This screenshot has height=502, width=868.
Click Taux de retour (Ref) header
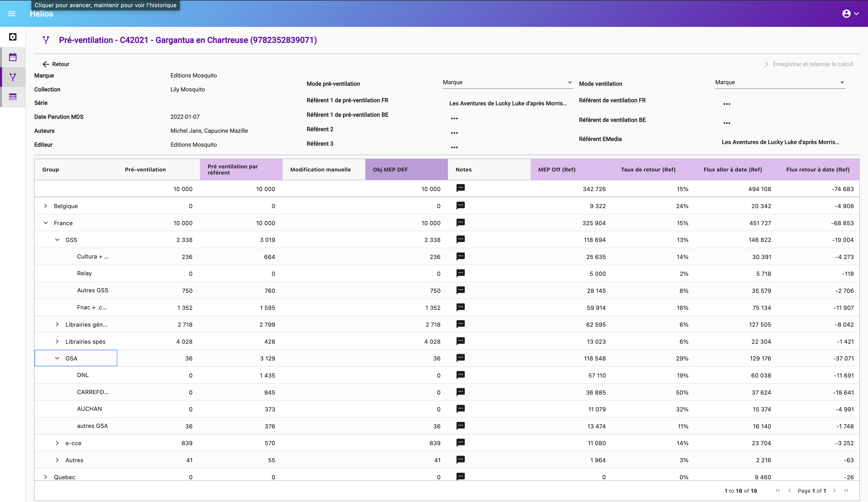[654, 169]
